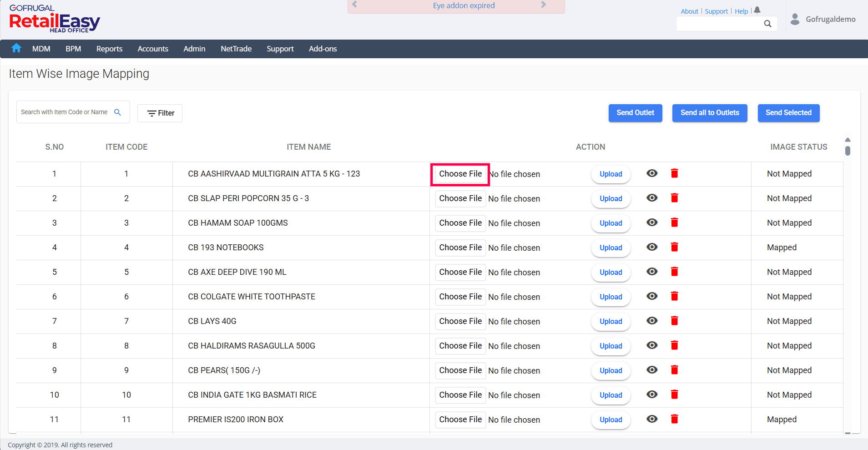
Task: Upload image for CB SLAP PERI POPCORN
Action: pos(611,199)
